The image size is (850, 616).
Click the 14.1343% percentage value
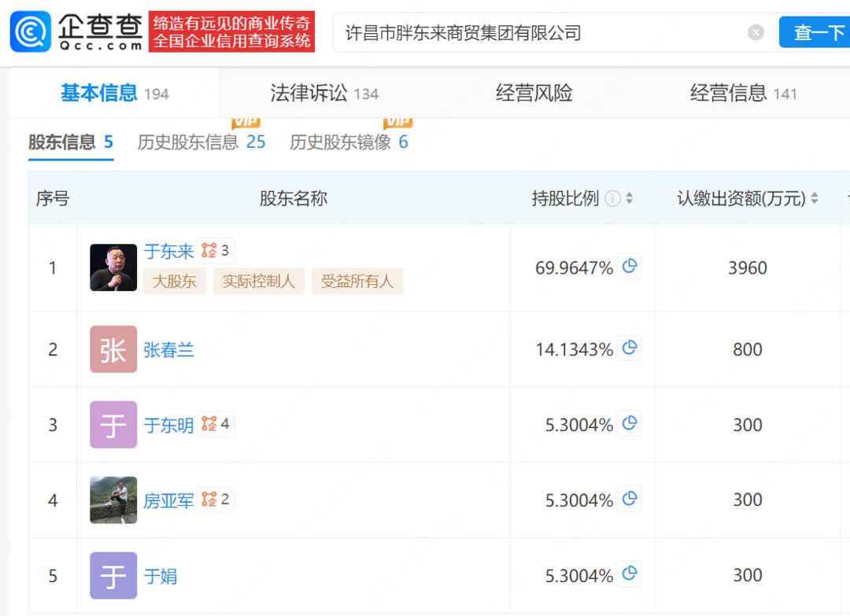coord(574,349)
